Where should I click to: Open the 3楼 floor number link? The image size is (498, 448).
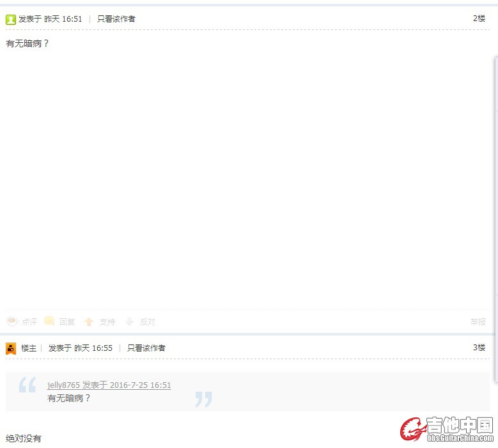479,348
